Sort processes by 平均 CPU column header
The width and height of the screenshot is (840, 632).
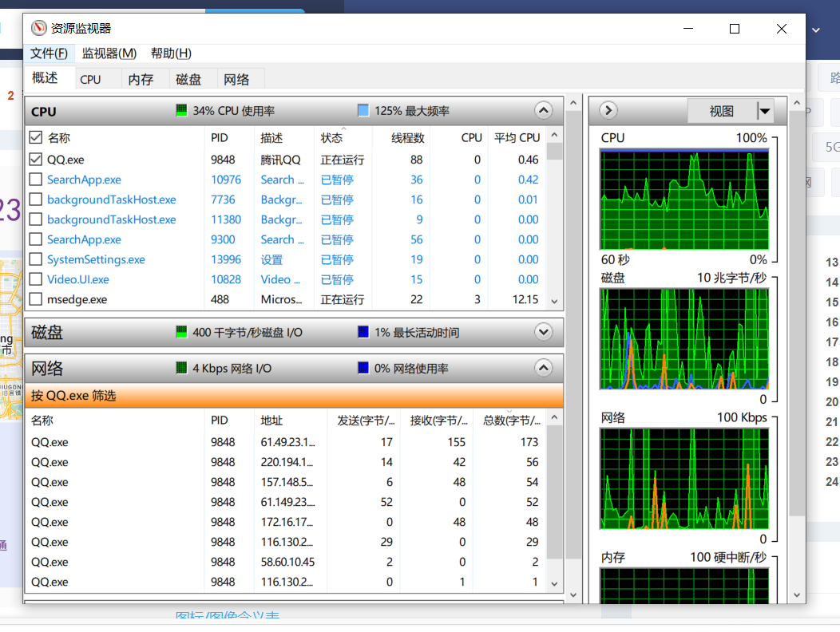click(x=517, y=137)
